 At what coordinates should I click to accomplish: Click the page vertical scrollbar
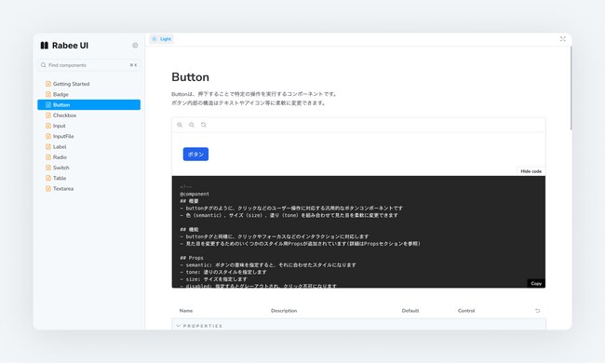[571, 88]
